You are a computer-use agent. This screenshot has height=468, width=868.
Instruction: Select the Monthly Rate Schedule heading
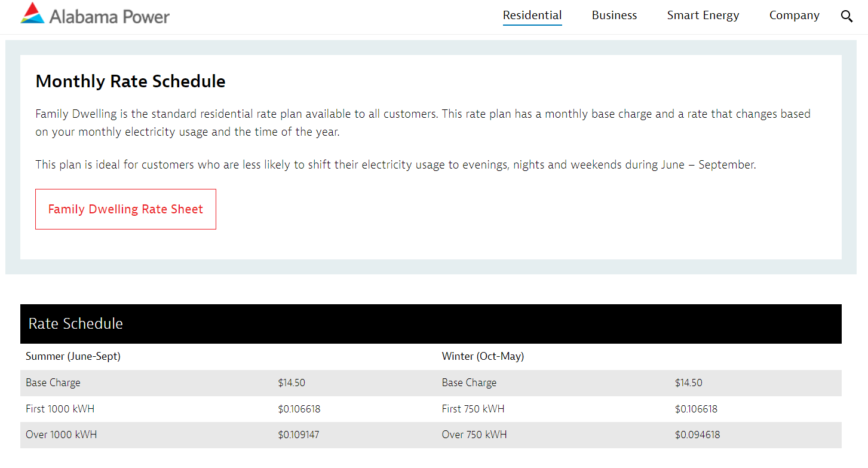(131, 81)
